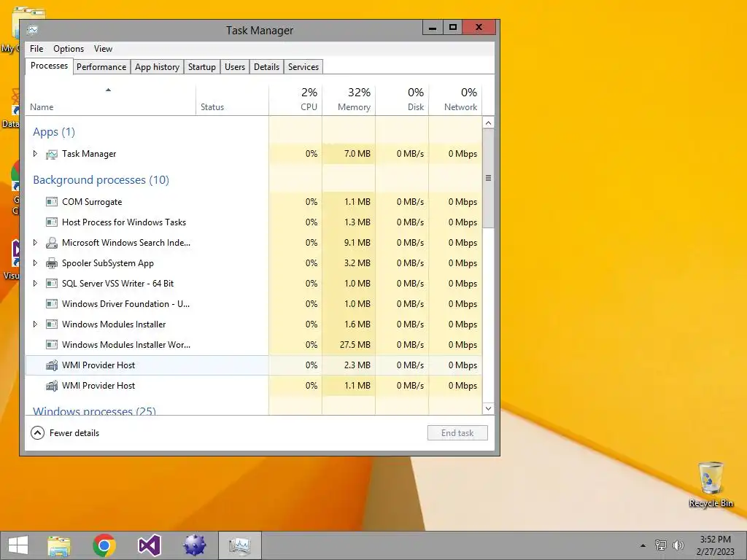Switch to the Users tab
Viewport: 747px width, 560px height.
235,67
